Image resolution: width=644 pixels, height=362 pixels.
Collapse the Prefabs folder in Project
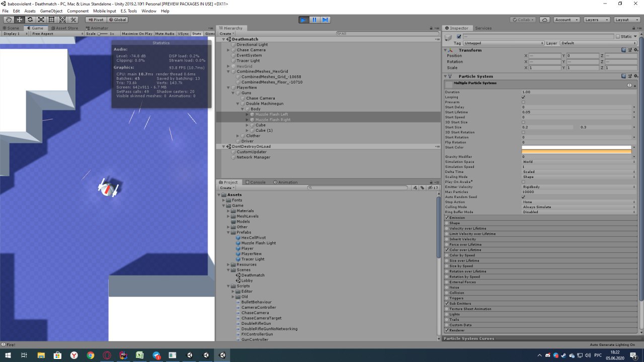tap(228, 232)
